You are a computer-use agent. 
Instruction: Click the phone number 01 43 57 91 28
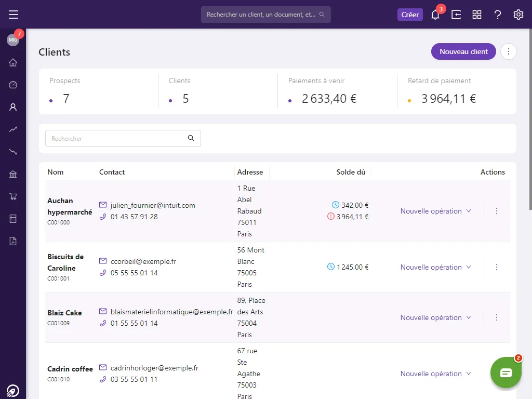(x=134, y=217)
